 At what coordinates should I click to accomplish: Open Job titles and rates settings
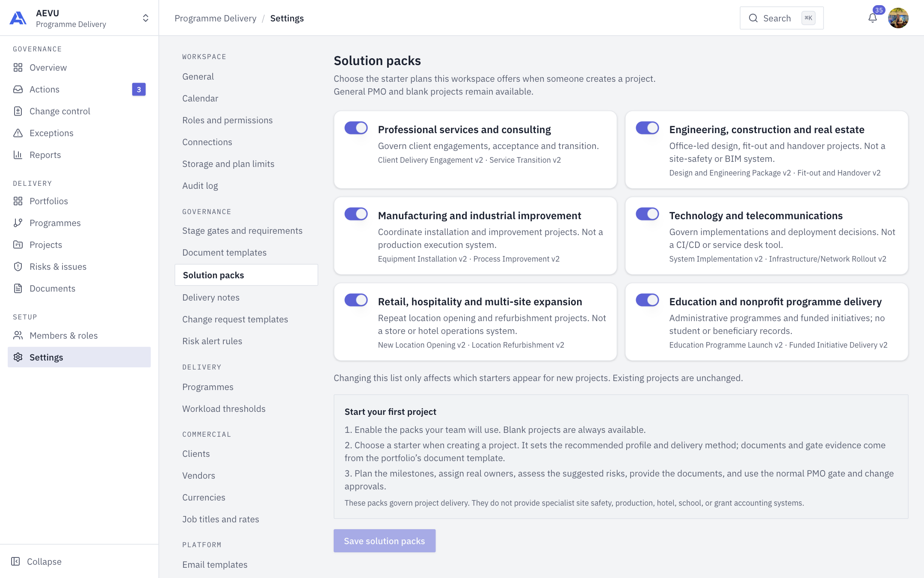[221, 519]
